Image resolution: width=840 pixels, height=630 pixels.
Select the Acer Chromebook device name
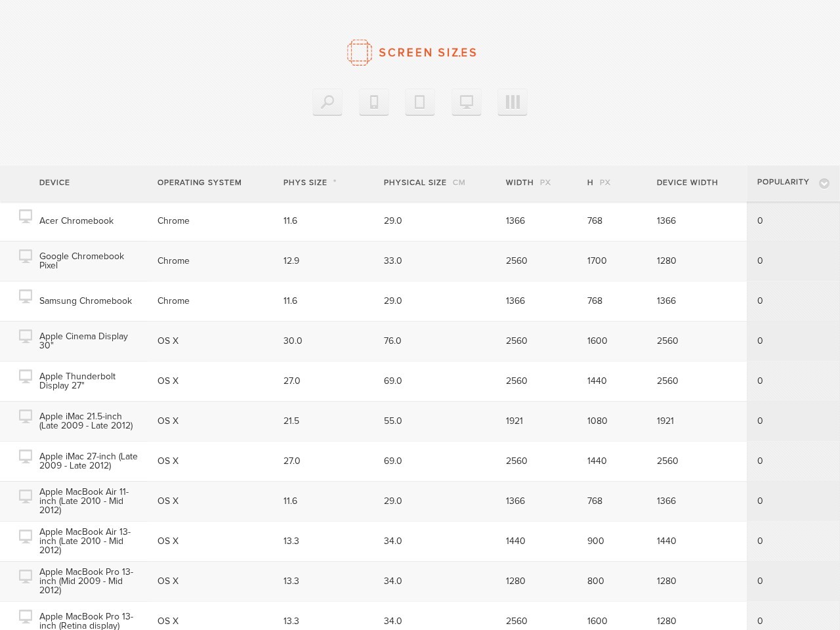tap(76, 220)
